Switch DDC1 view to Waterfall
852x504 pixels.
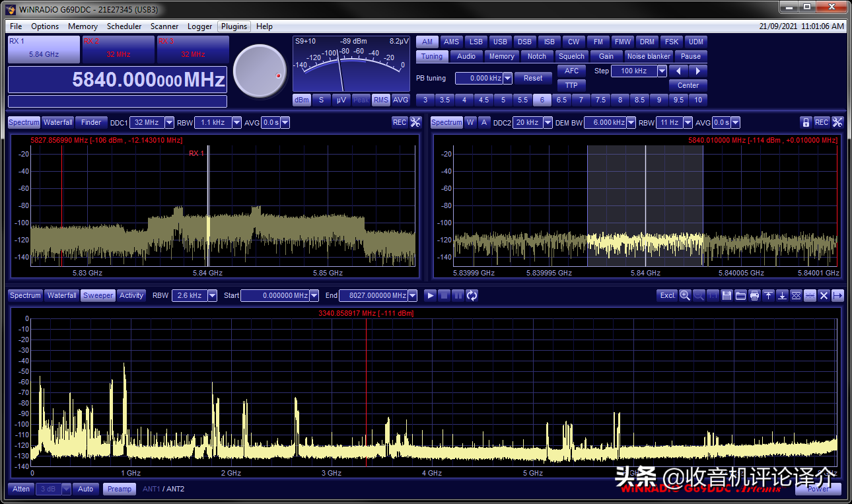click(x=58, y=122)
